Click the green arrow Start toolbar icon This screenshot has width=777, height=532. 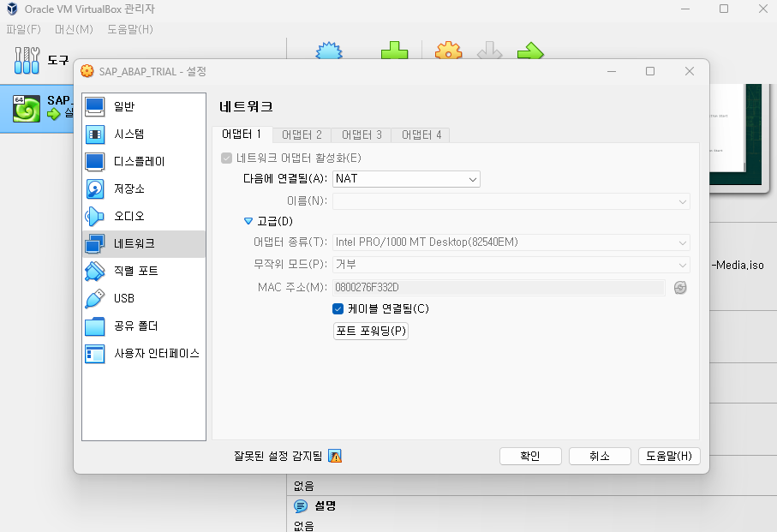531,51
